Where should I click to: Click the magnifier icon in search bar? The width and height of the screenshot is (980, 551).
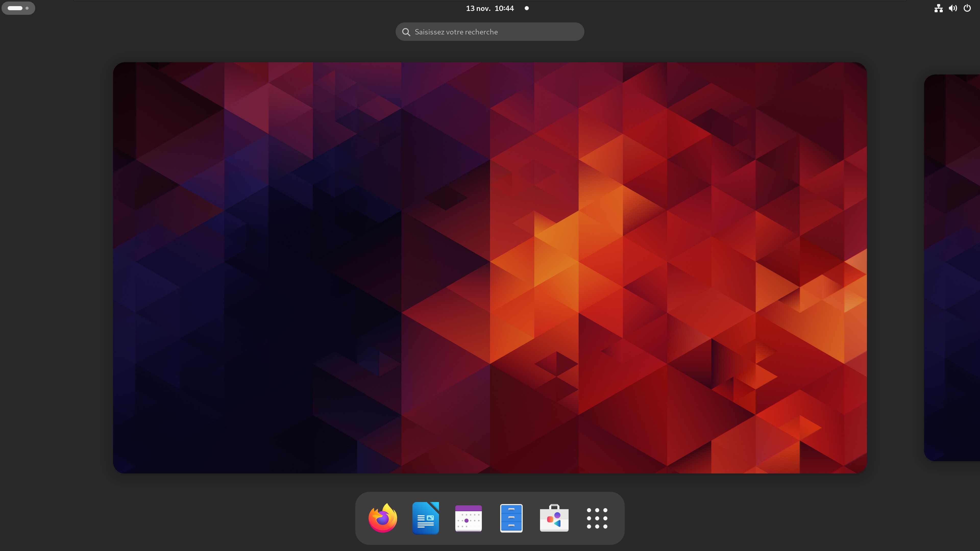point(406,32)
